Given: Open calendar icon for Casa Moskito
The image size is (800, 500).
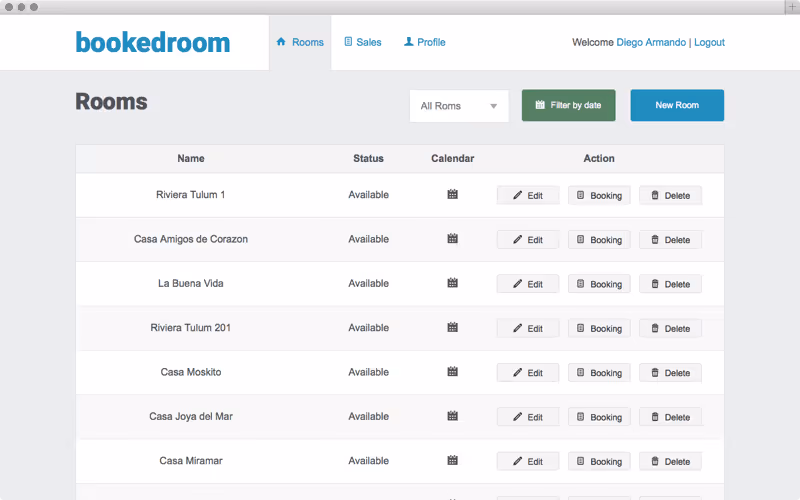Looking at the screenshot, I should (453, 372).
